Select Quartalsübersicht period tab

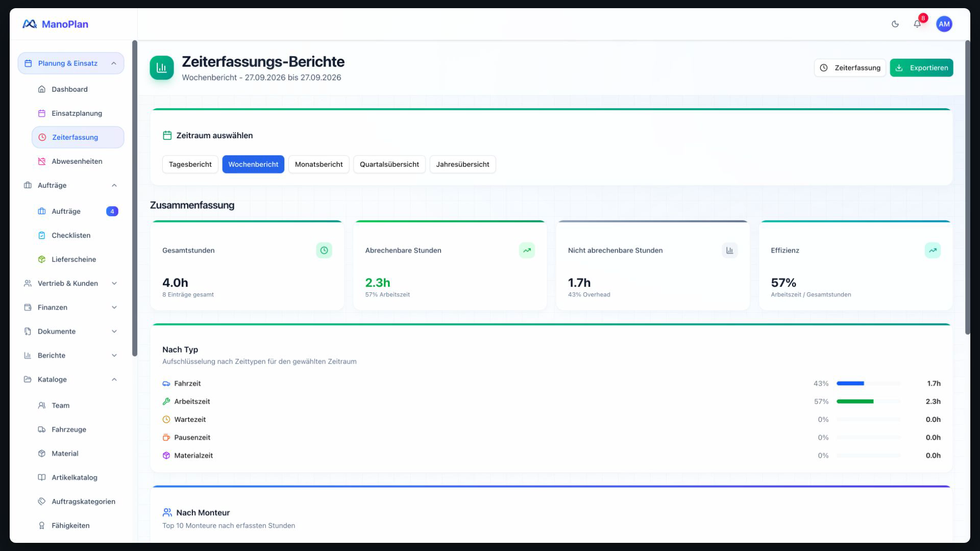point(389,164)
